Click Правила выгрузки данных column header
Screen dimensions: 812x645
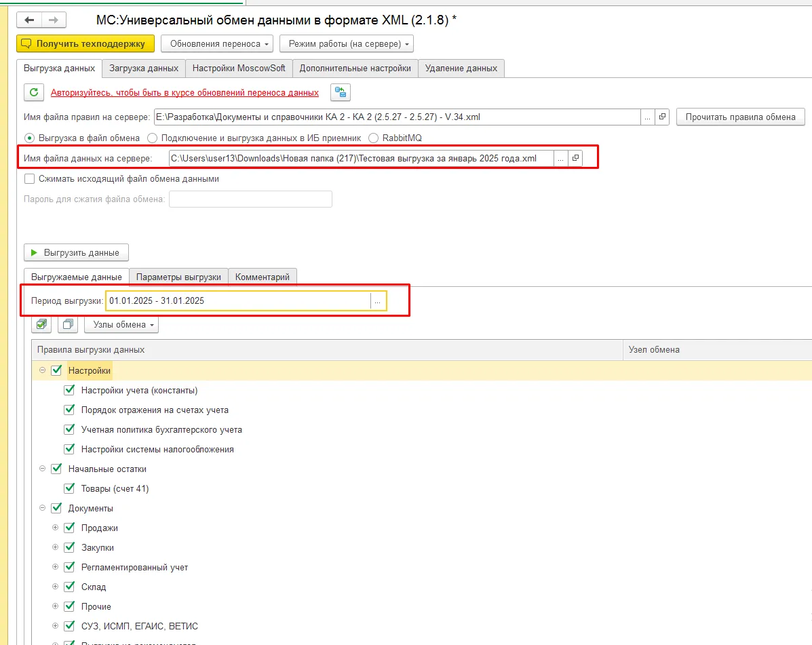(327, 350)
